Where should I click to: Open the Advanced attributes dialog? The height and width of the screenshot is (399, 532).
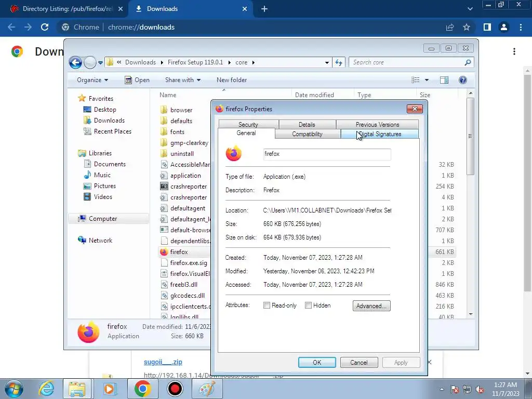[371, 305]
